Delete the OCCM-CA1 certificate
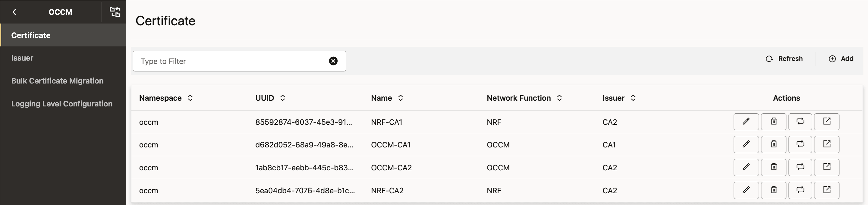 [x=774, y=145]
